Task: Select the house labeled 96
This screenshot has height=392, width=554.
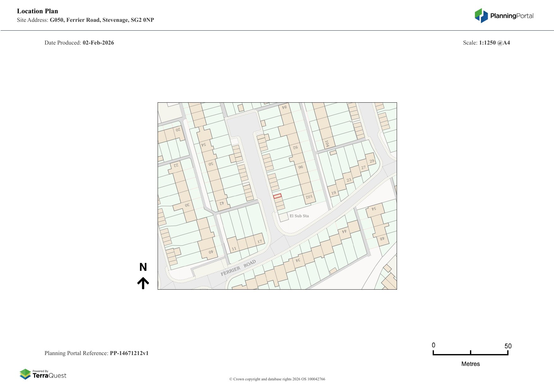Action: tap(300, 167)
